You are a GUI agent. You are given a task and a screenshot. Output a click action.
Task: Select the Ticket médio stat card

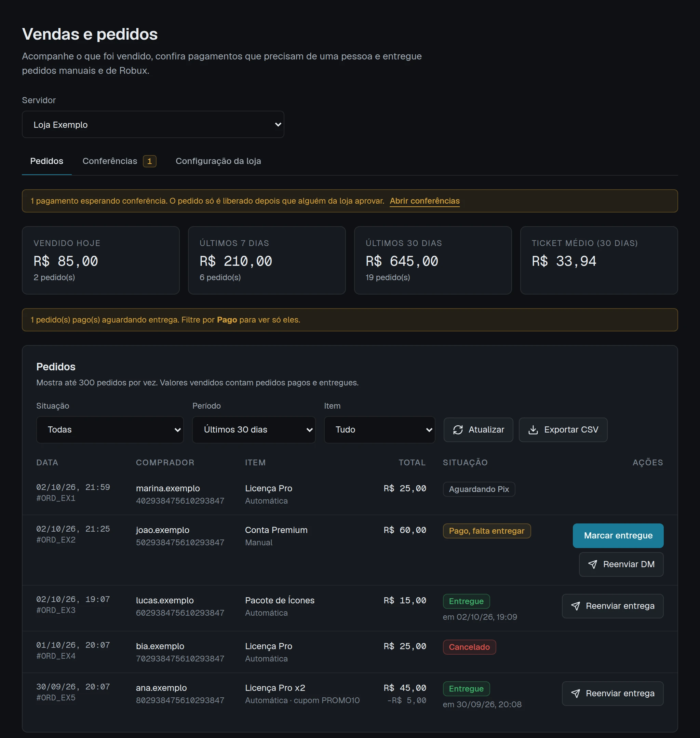599,260
